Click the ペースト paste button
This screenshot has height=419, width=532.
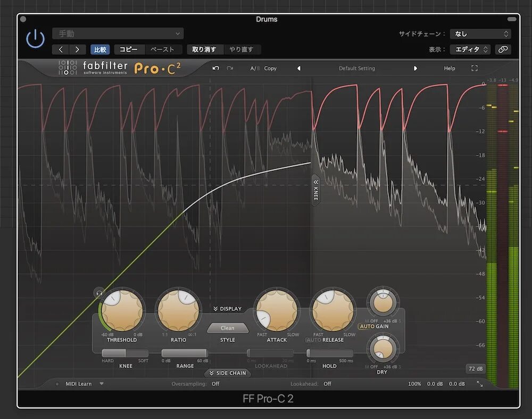coord(163,50)
